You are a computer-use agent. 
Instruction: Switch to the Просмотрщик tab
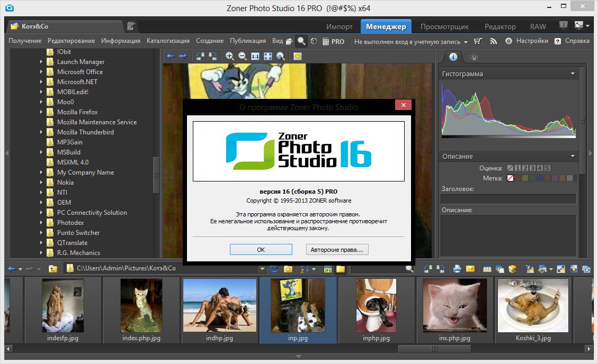tap(444, 26)
